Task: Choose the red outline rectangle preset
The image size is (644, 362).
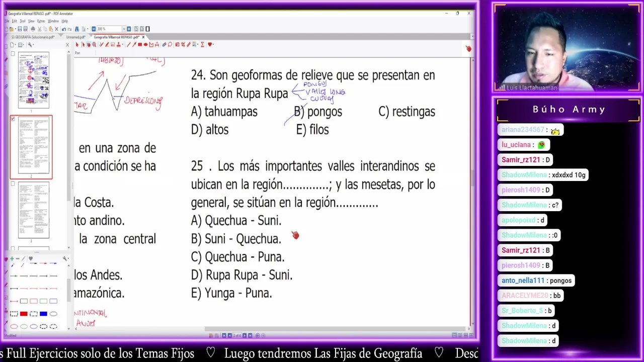Action: click(x=34, y=301)
